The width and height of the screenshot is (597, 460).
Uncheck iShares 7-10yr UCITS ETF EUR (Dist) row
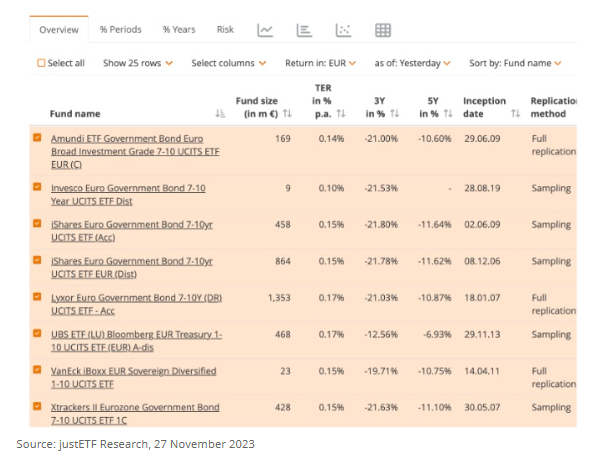click(x=37, y=260)
